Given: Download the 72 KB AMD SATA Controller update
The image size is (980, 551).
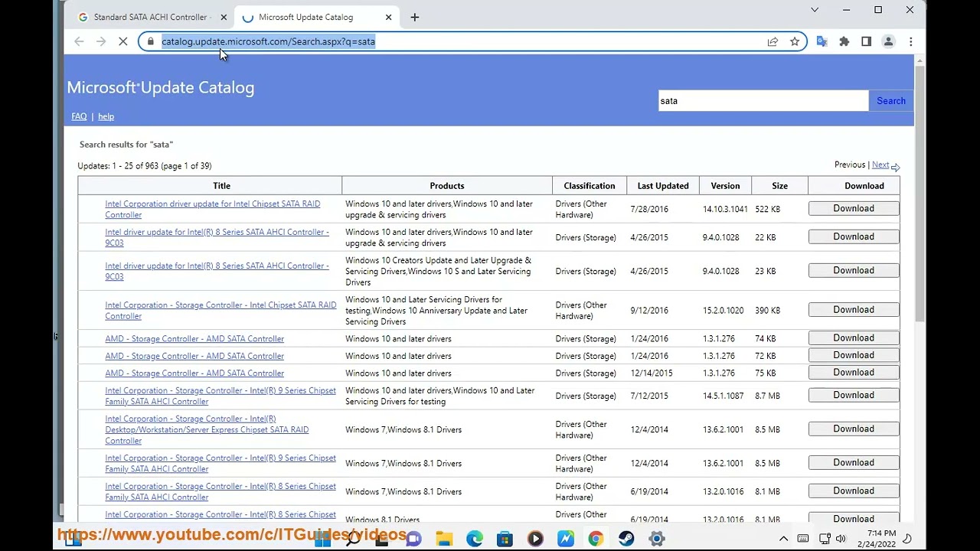Looking at the screenshot, I should [x=854, y=355].
